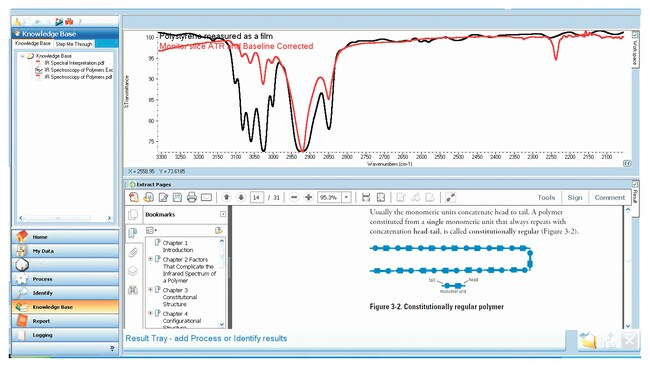Open My Data section
Screen dimensions: 650x367
coord(65,251)
